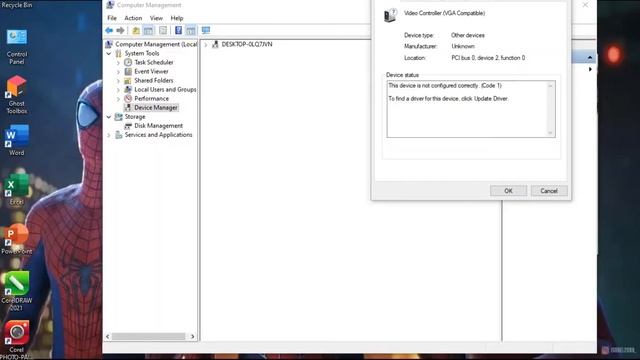The height and width of the screenshot is (360, 640).
Task: Click the Forward arrow in the toolbar
Action: click(120, 30)
